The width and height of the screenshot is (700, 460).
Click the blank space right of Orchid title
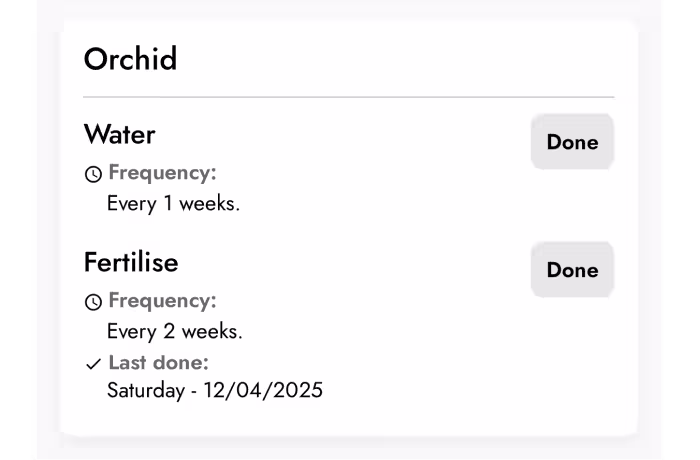pyautogui.click(x=400, y=59)
